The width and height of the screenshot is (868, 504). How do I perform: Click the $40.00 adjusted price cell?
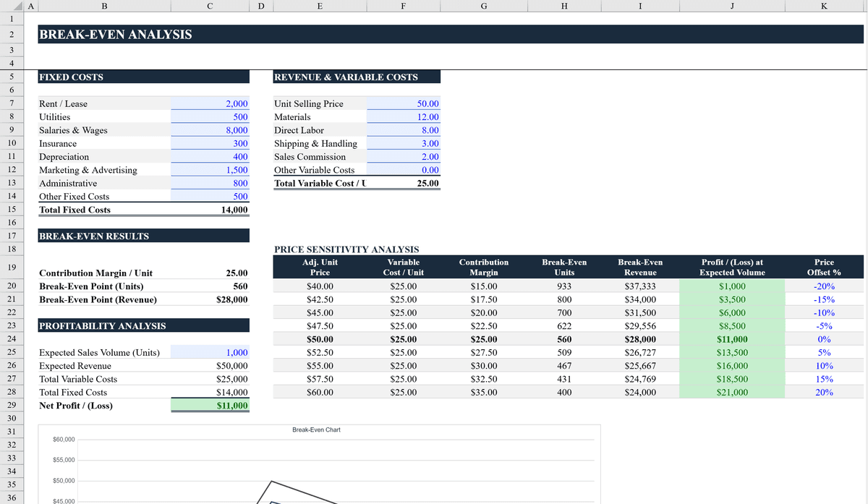320,286
